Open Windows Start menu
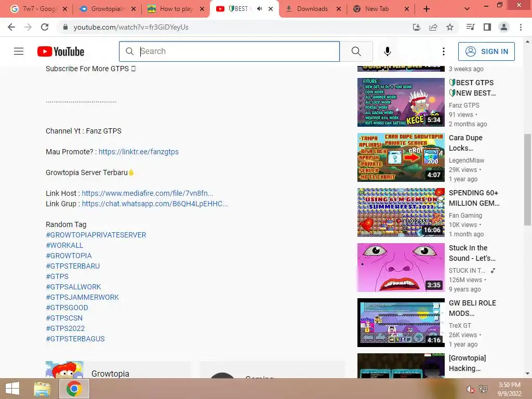This screenshot has height=399, width=532. pyautogui.click(x=12, y=389)
